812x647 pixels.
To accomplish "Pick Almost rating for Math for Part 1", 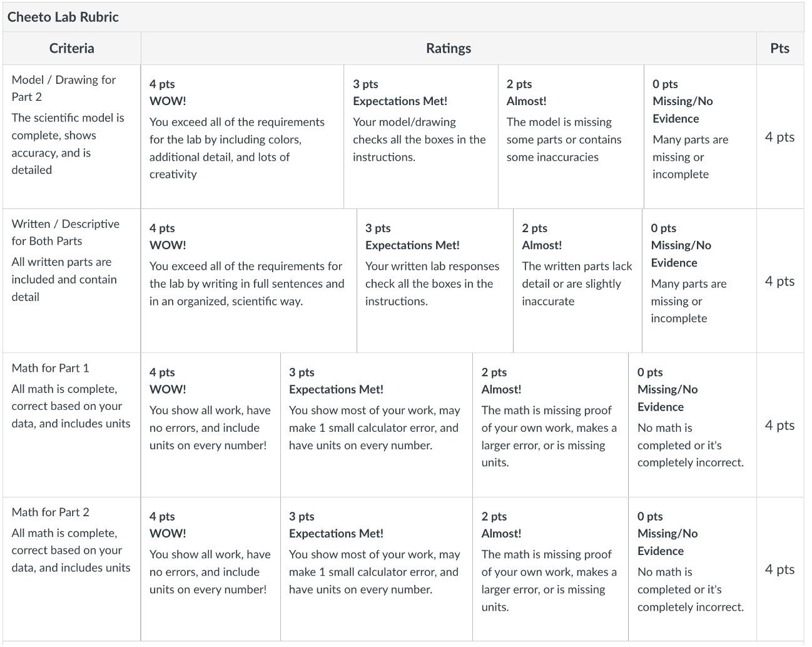I will pos(550,425).
